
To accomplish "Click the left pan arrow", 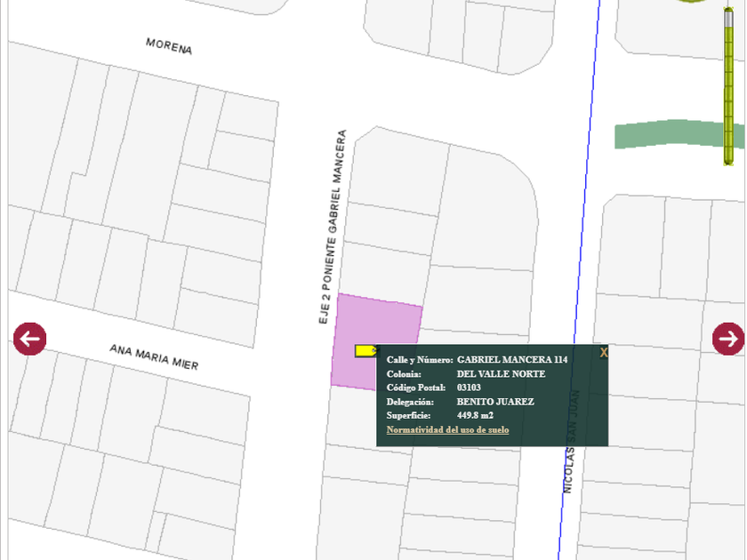I will (x=29, y=339).
